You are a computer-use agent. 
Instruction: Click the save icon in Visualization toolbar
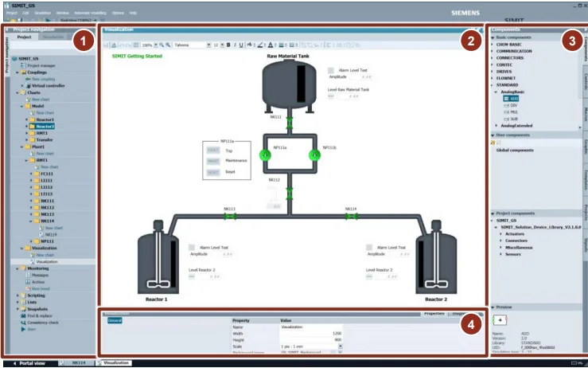(106, 45)
